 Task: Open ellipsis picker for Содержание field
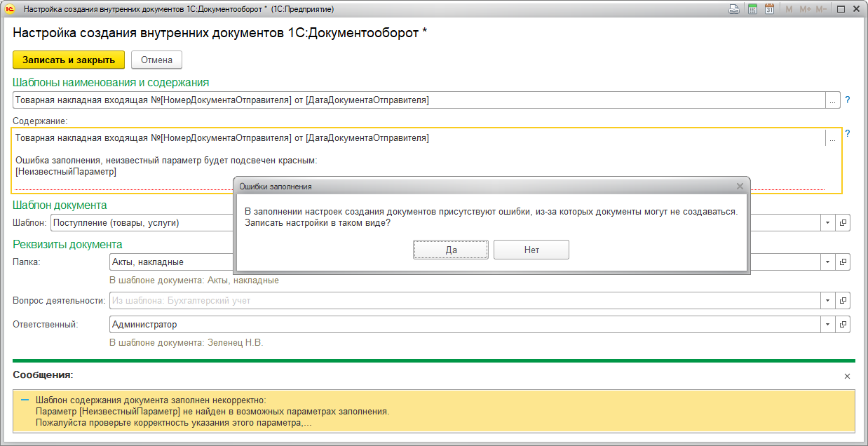click(832, 139)
